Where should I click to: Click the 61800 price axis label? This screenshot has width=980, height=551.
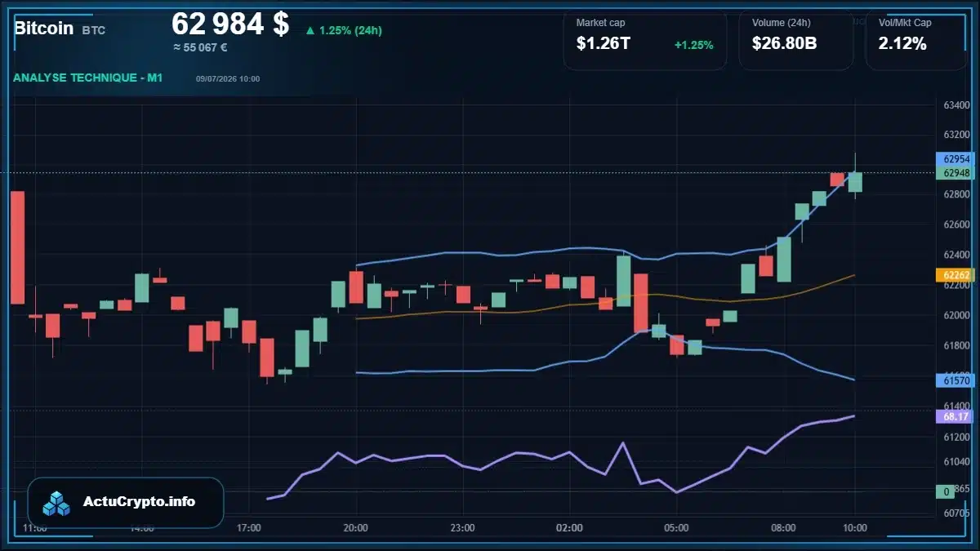[x=955, y=345]
